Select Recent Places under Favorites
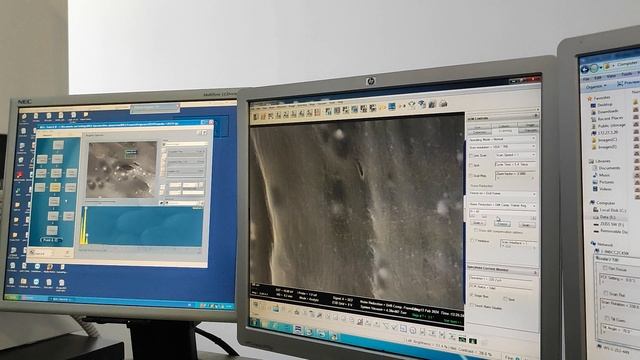640x360 pixels. click(607, 119)
